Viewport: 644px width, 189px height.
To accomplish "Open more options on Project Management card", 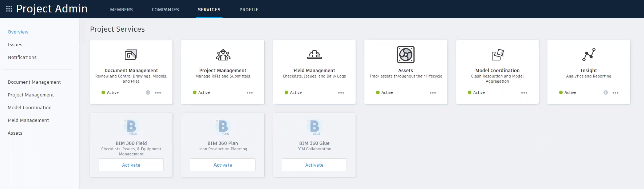I will [x=250, y=93].
